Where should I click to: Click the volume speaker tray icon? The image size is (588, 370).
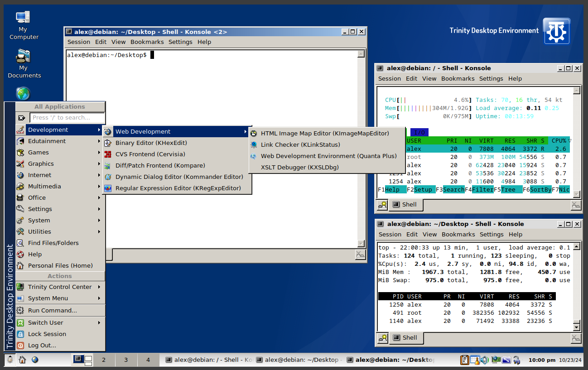[485, 360]
